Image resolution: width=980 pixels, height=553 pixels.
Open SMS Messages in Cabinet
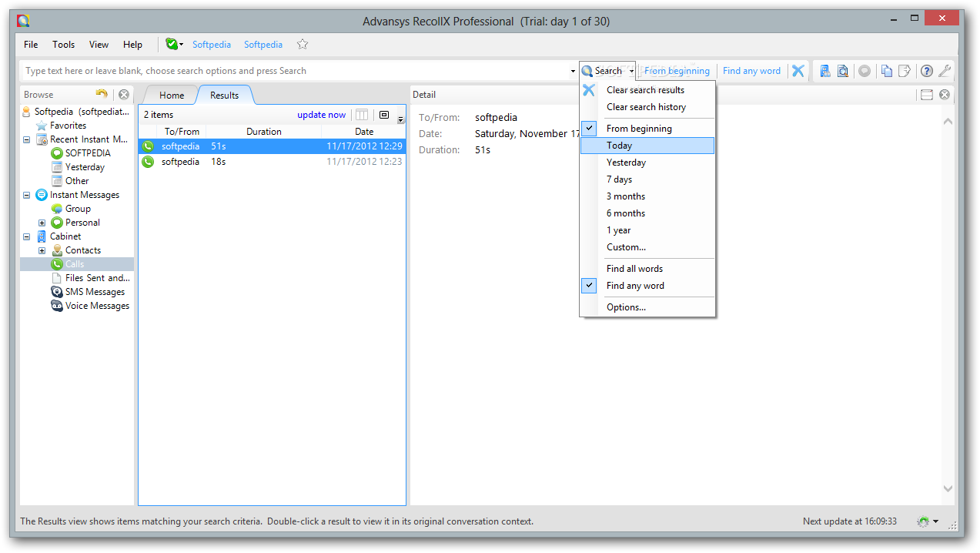click(x=95, y=292)
